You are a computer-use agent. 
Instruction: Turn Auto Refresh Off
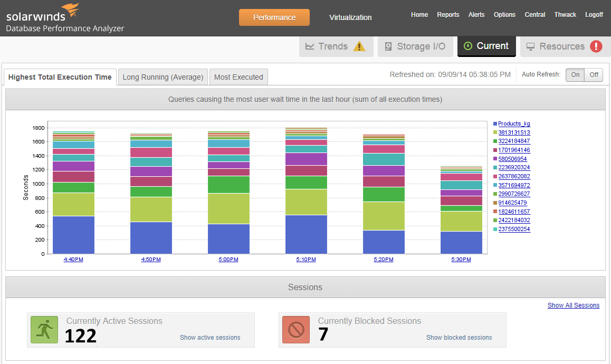[x=594, y=74]
